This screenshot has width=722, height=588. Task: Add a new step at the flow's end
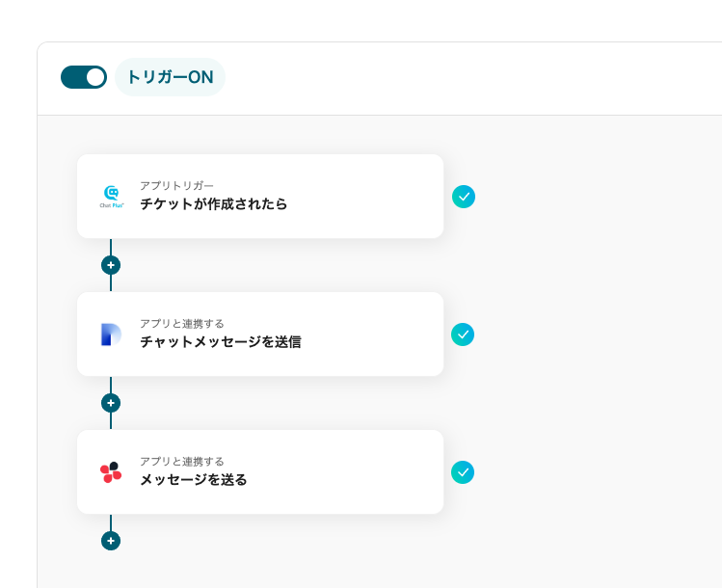click(111, 541)
